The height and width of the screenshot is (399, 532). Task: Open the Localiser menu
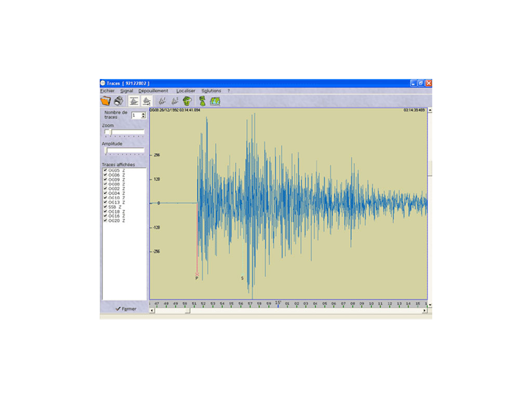(185, 91)
